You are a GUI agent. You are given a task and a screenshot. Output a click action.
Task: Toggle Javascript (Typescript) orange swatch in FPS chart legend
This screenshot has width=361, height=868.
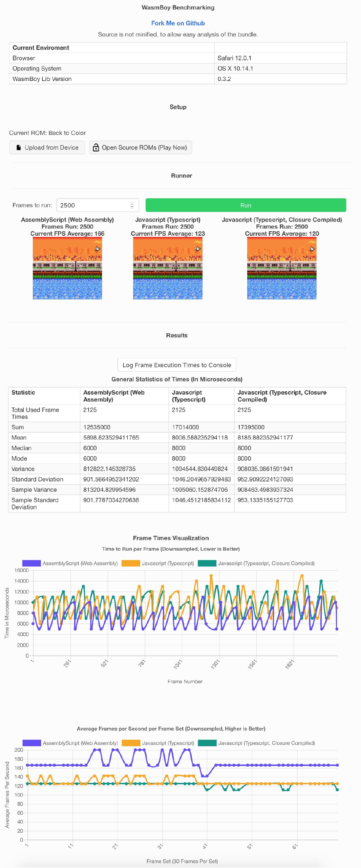131,743
